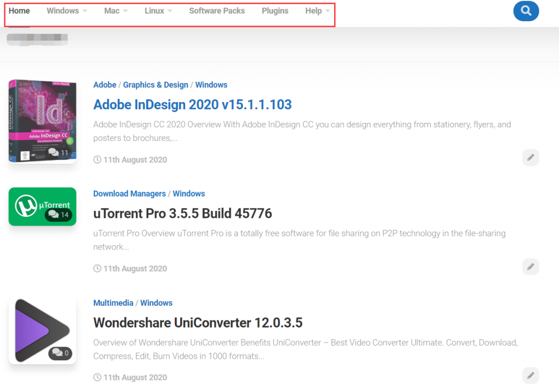Open the green uTorrent logo thumbnail
This screenshot has height=392, width=559.
click(43, 206)
